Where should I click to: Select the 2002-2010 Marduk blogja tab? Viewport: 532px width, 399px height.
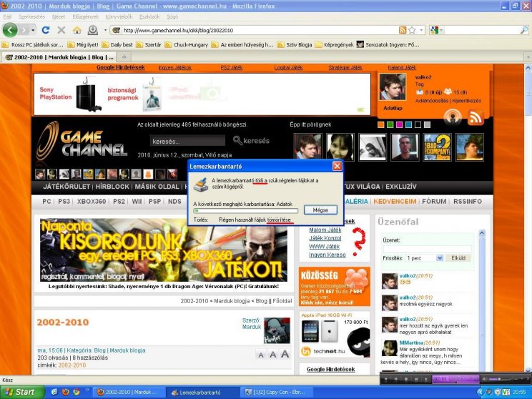coord(59,57)
